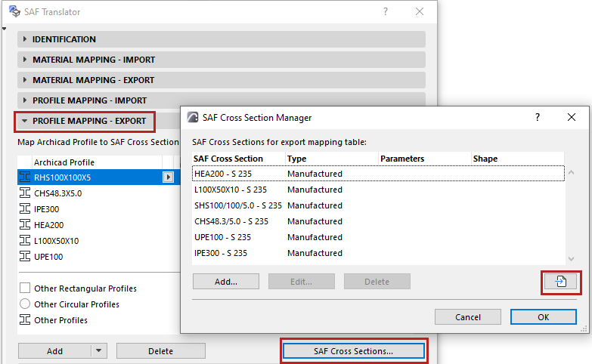The height and width of the screenshot is (364, 592).
Task: Click the Other Profiles I-beam icon
Action: tap(25, 320)
